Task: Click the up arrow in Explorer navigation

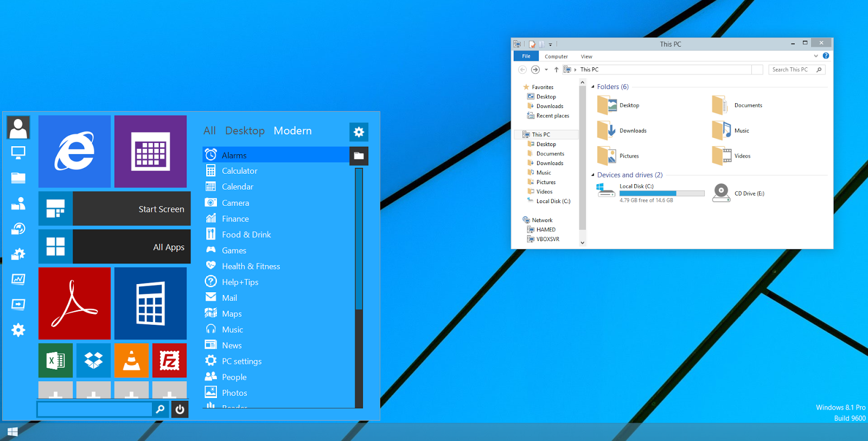Action: click(556, 70)
